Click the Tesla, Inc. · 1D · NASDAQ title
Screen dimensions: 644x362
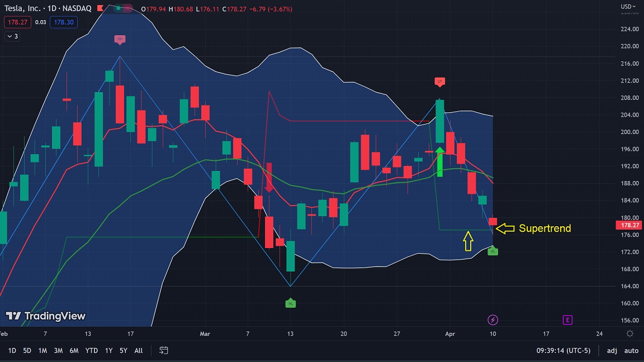pos(48,8)
